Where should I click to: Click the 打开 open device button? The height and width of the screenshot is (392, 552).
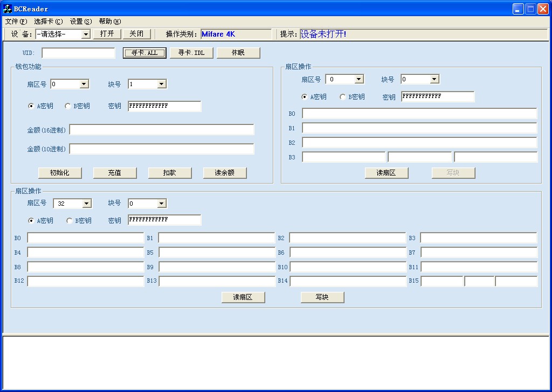click(x=107, y=34)
